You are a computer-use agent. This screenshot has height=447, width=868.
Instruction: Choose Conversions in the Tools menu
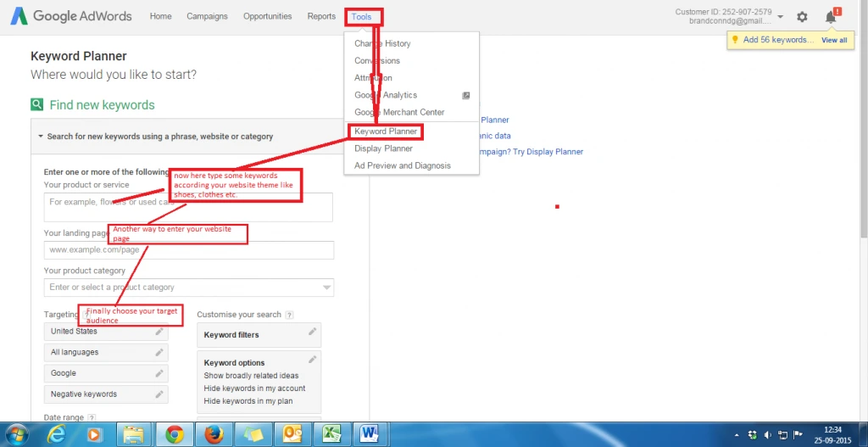click(377, 60)
